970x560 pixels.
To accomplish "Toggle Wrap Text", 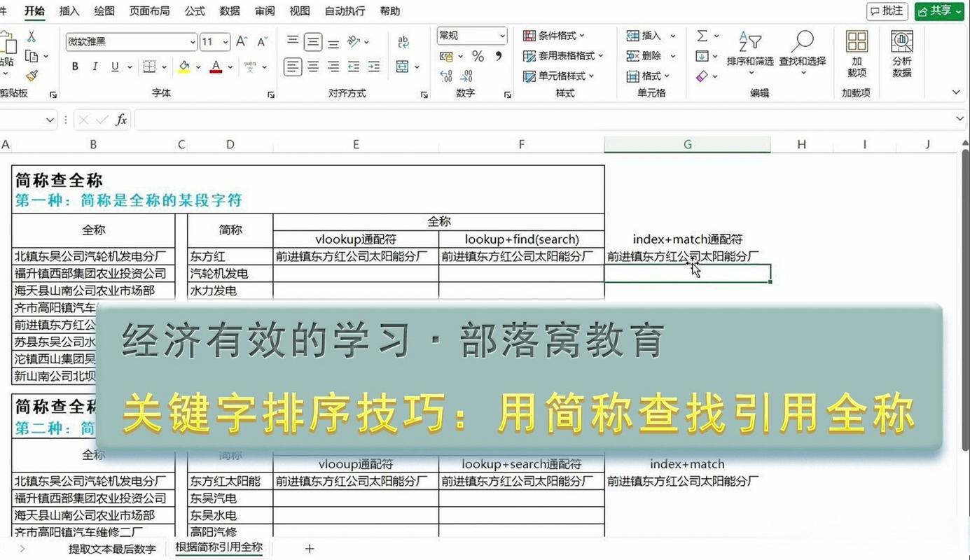I will [x=403, y=41].
